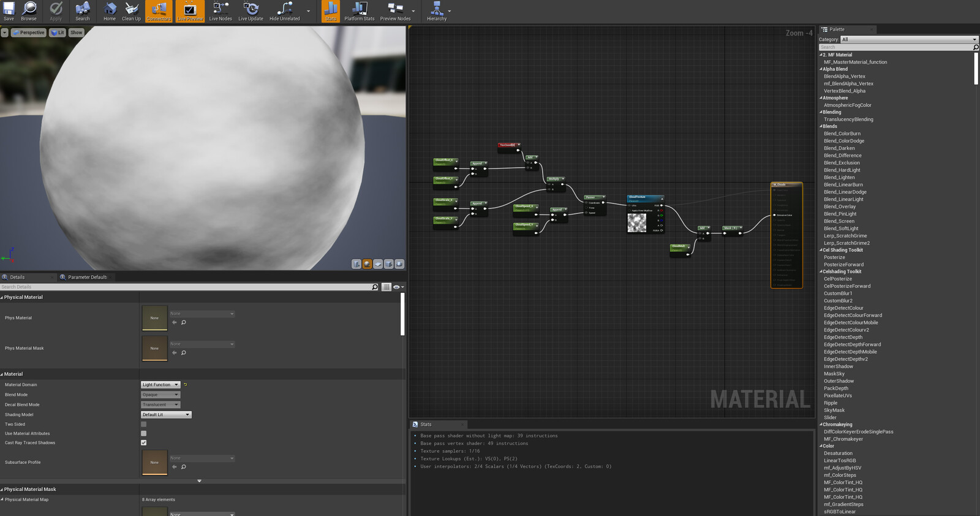Screen dimensions: 980x516
Task: Uncheck Cast Ray Traced Shadows
Action: point(144,442)
